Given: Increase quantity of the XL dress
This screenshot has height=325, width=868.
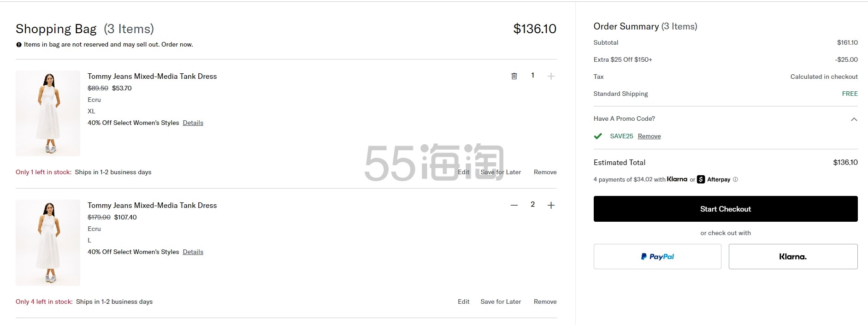Looking at the screenshot, I should click(x=551, y=76).
